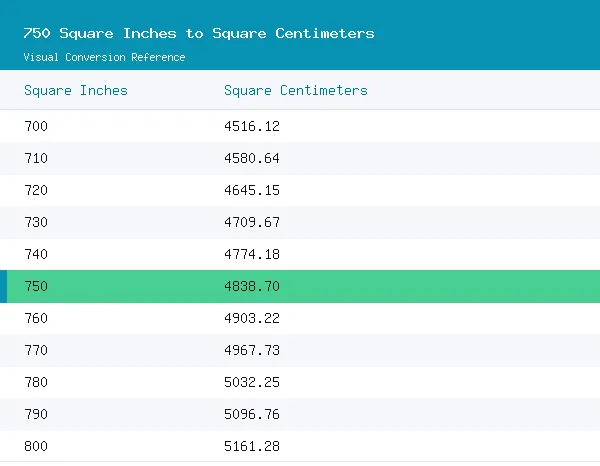This screenshot has height=466, width=600.
Task: Select the cell with value 780
Action: (x=36, y=382)
